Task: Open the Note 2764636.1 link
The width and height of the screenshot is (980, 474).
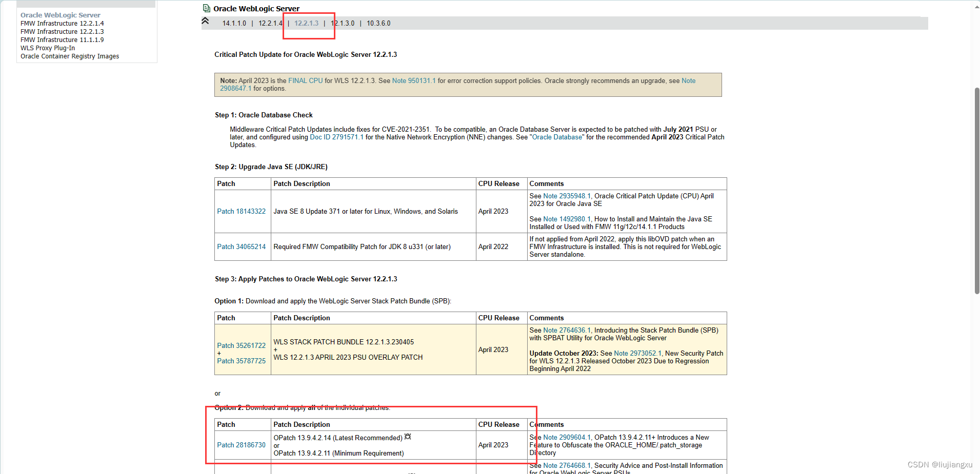Action: pos(567,331)
